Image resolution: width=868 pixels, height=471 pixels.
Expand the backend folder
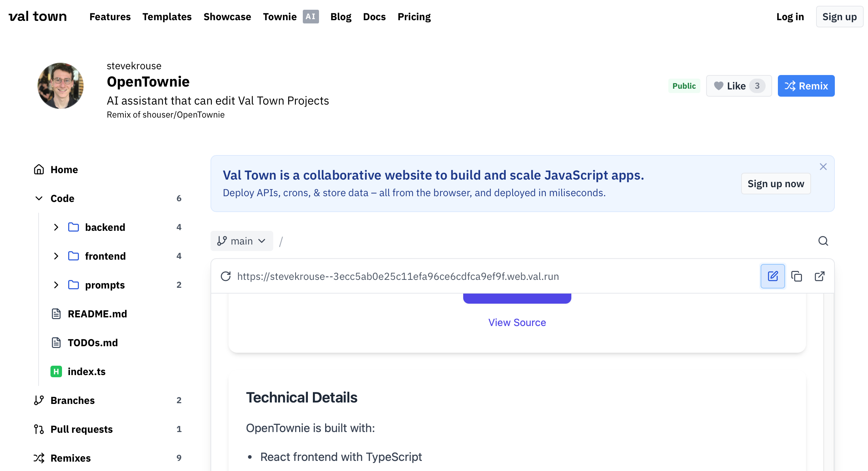coord(56,227)
